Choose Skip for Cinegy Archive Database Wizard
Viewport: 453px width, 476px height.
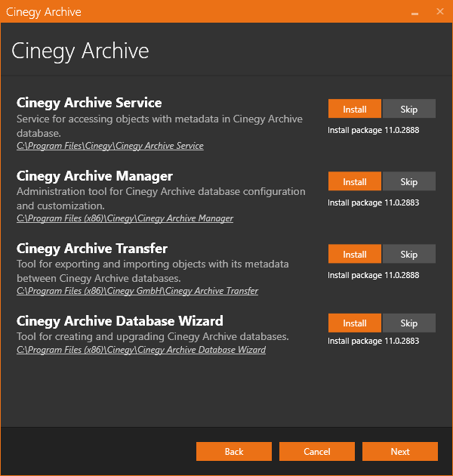coord(408,323)
